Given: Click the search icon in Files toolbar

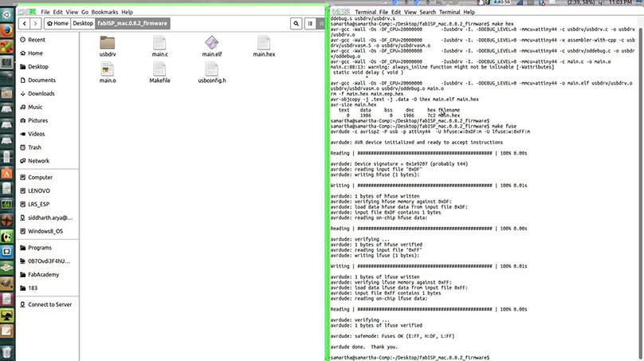Looking at the screenshot, I should click(x=296, y=24).
